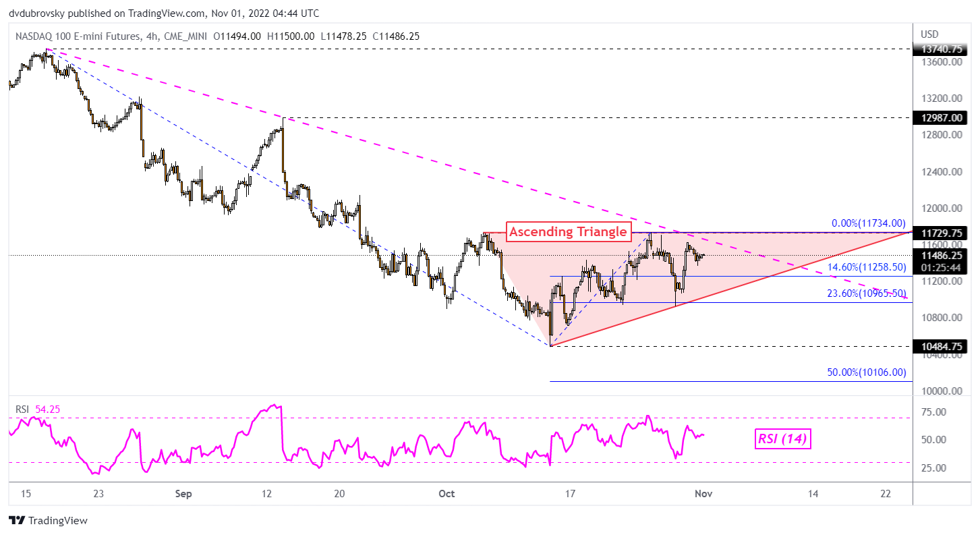The image size is (980, 535).
Task: Click the current price 11486.25 label
Action: pos(942,256)
